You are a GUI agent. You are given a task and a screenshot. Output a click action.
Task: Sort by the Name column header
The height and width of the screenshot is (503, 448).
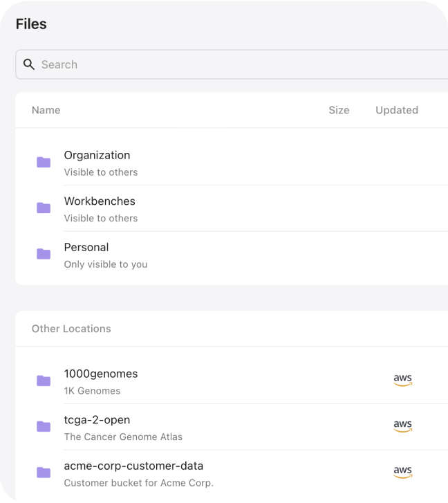click(46, 110)
